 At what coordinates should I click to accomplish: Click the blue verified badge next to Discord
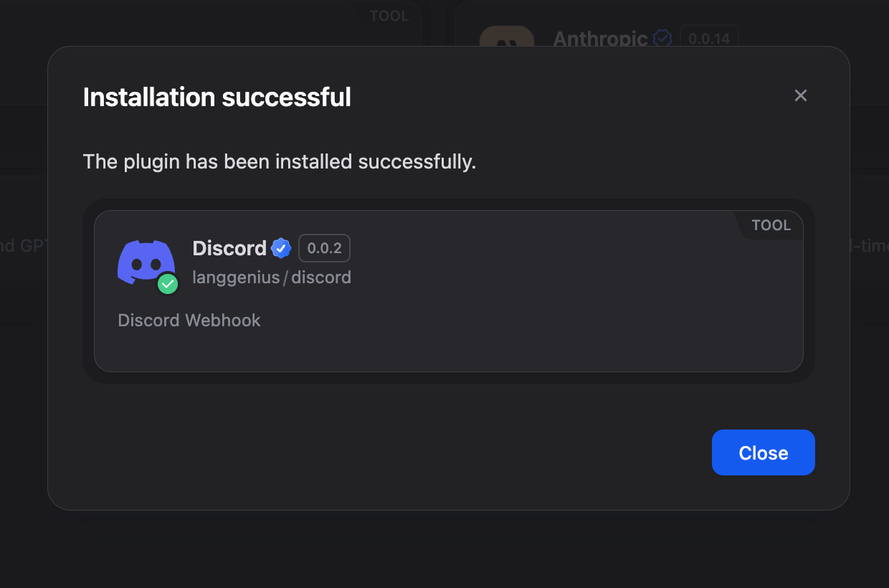281,248
